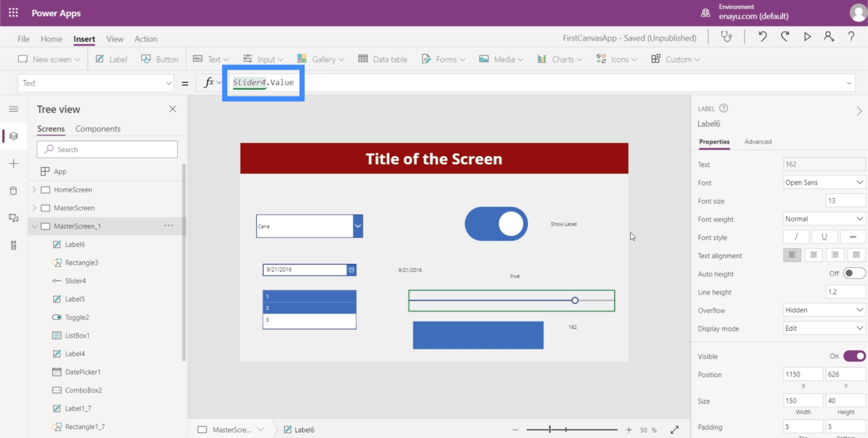
Task: Insert a Data table
Action: point(383,59)
